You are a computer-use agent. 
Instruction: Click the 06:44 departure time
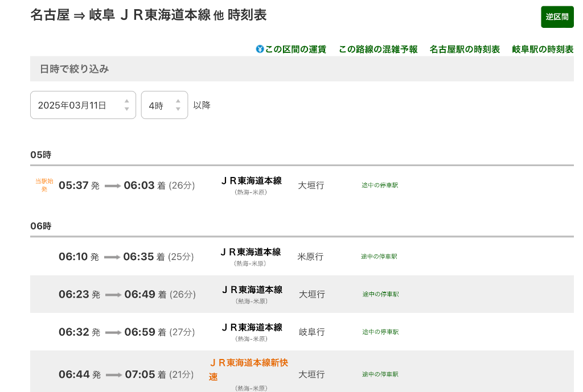(x=75, y=374)
